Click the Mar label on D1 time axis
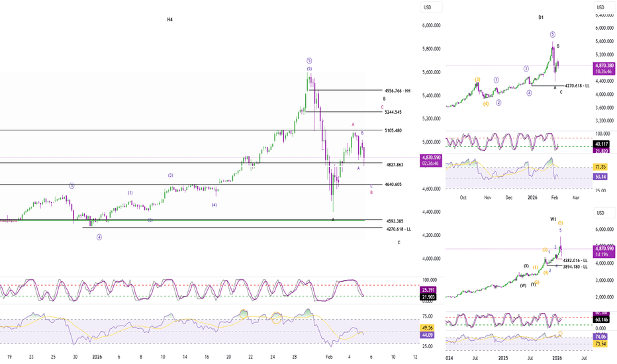617x364 pixels. [576, 197]
